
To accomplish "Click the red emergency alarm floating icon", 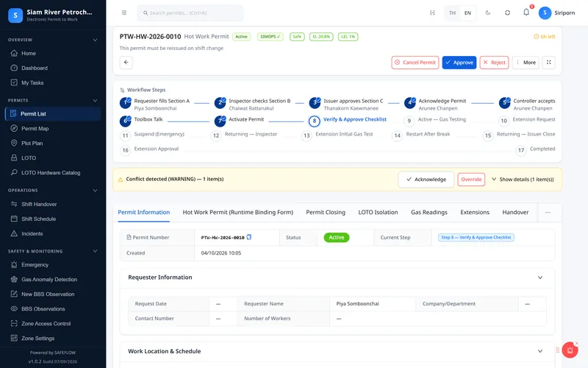I will coord(570,350).
